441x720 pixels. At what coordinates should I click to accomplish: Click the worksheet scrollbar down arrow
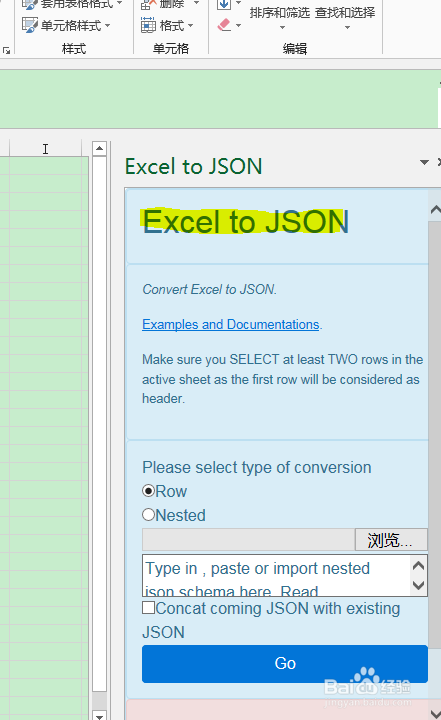(99, 715)
